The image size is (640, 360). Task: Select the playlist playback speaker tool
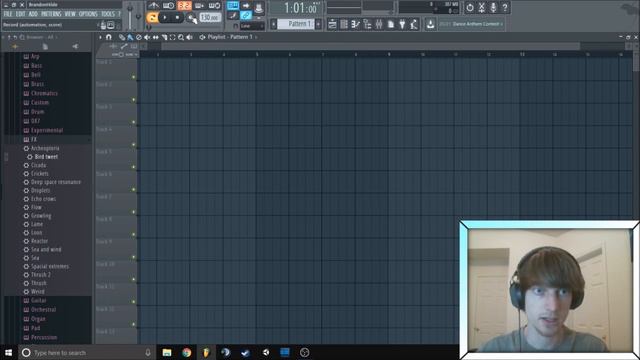point(189,37)
